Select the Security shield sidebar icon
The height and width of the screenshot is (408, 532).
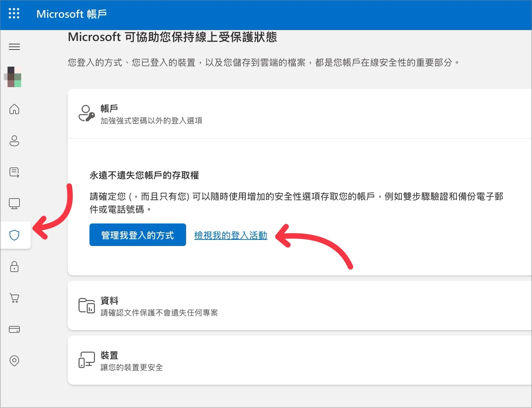point(14,235)
